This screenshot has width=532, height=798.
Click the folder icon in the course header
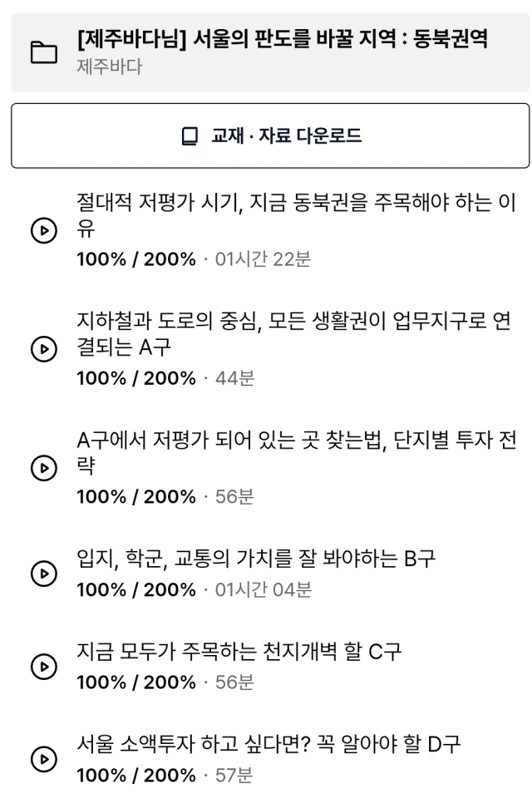click(44, 52)
